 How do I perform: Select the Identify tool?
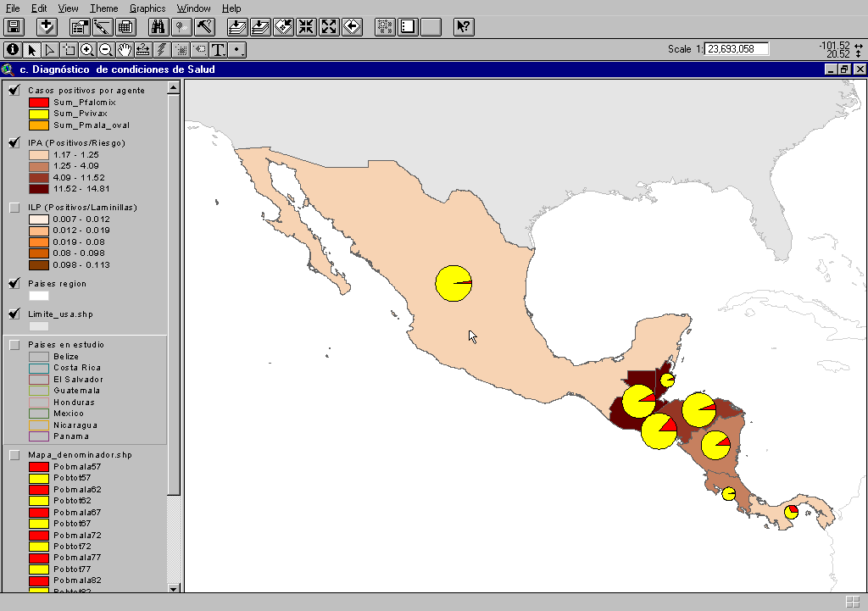13,50
